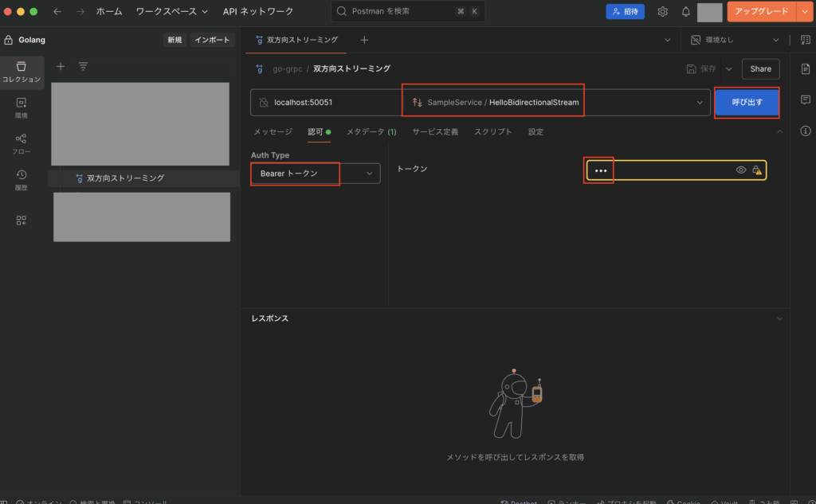Open the dropdown arrow beside 保存
Viewport: 816px width, 504px height.
[x=728, y=68]
